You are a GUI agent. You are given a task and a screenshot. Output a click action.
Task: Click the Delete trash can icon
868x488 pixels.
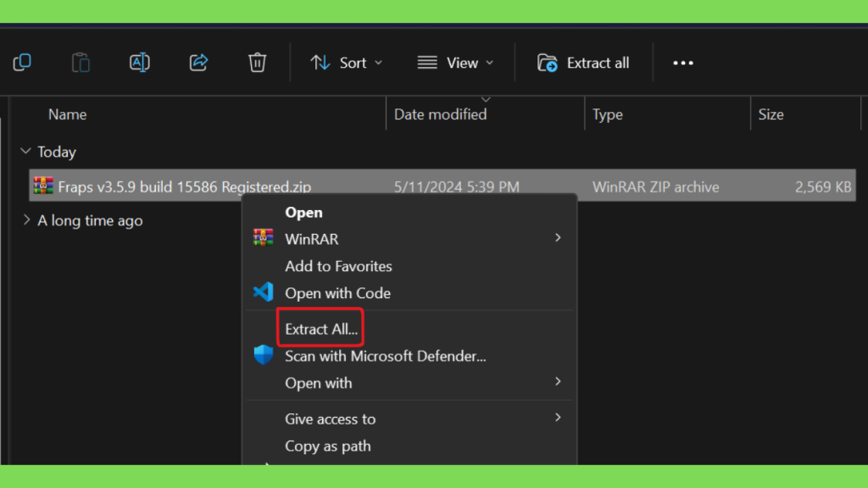[257, 63]
